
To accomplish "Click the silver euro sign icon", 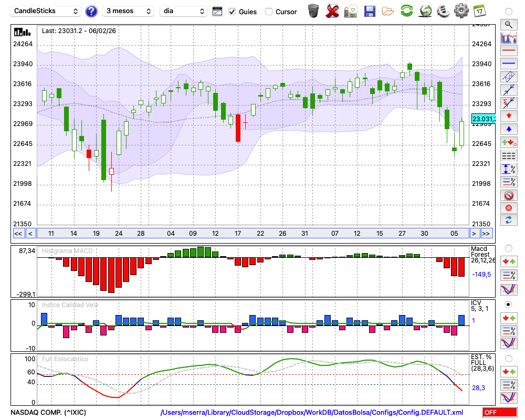I will coord(443,10).
